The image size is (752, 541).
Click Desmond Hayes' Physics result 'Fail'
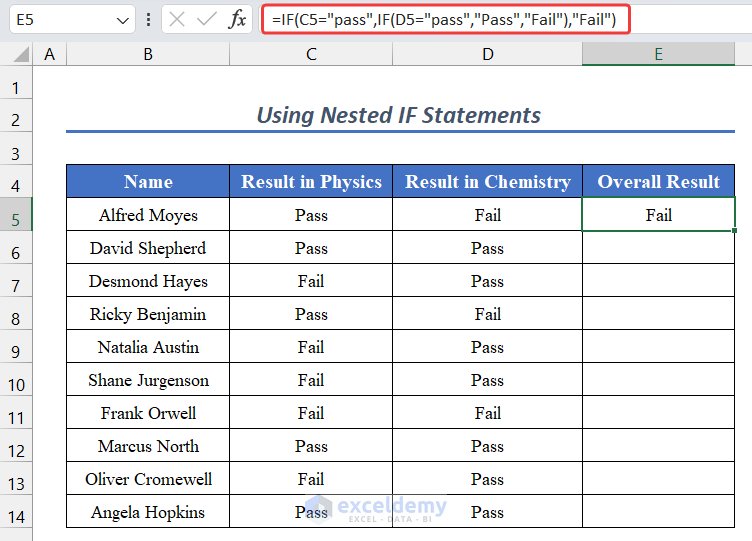tap(311, 281)
